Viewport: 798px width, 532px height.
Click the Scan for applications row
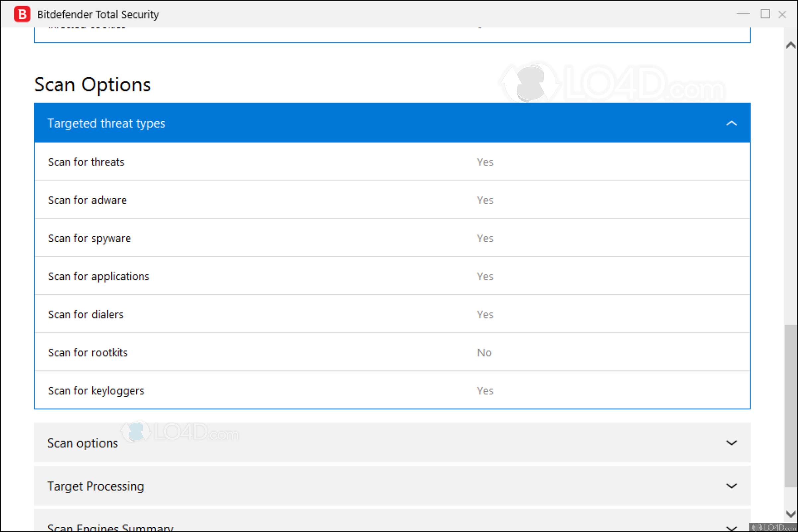238,276
